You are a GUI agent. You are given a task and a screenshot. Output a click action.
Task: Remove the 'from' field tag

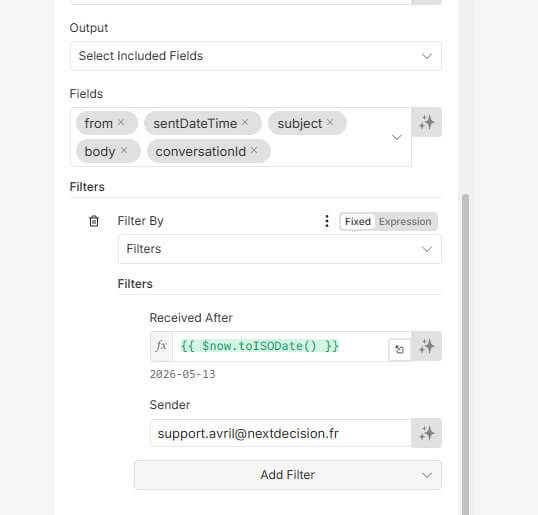click(121, 122)
